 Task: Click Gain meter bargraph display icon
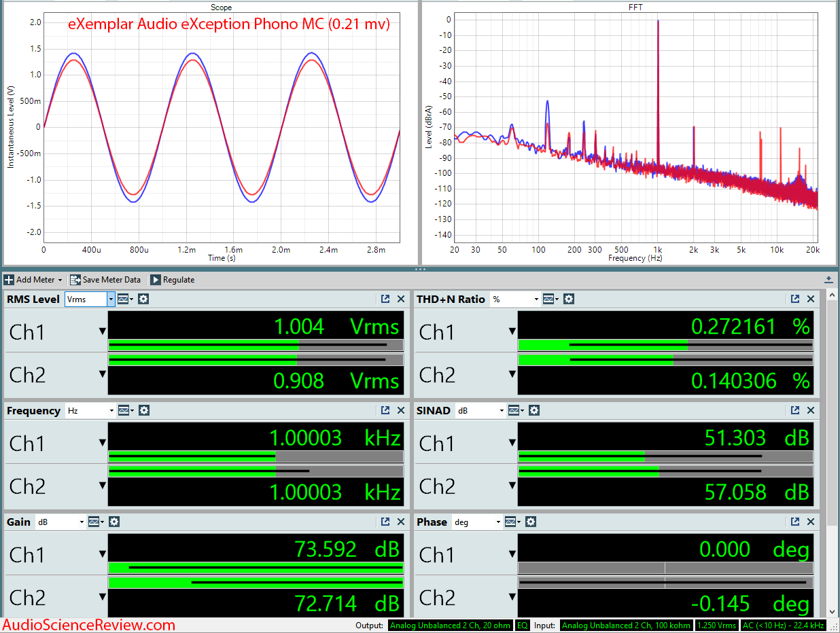click(x=97, y=522)
